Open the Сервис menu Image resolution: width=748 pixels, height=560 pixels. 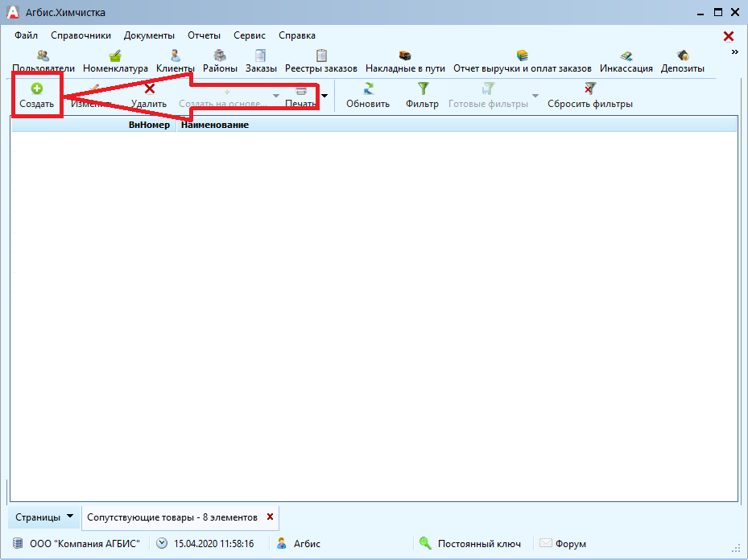point(250,35)
